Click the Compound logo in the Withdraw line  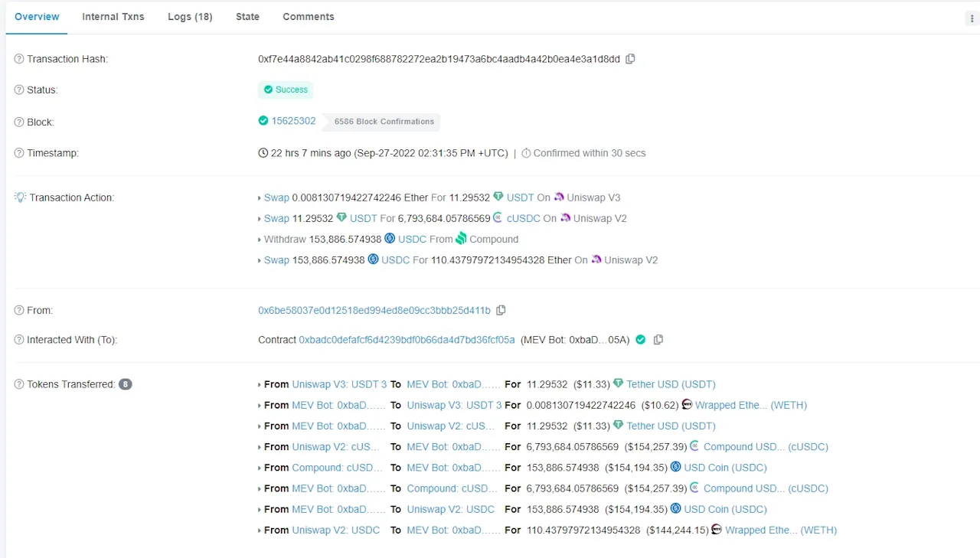(461, 239)
